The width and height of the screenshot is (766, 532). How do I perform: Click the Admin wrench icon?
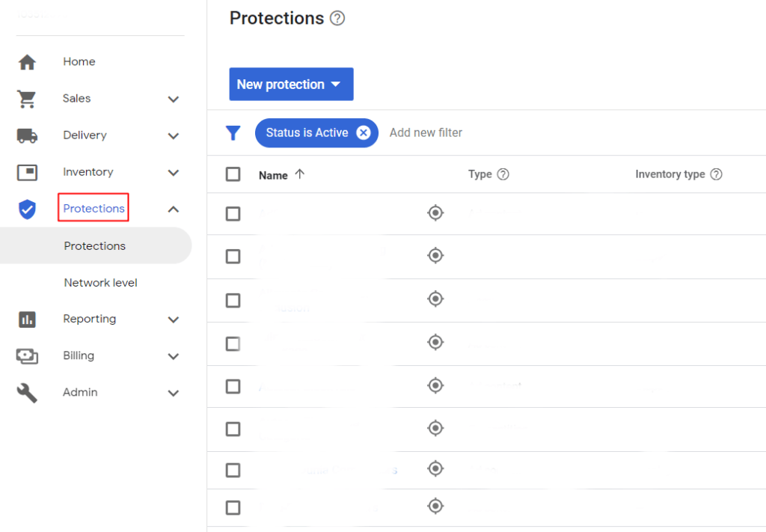click(27, 392)
